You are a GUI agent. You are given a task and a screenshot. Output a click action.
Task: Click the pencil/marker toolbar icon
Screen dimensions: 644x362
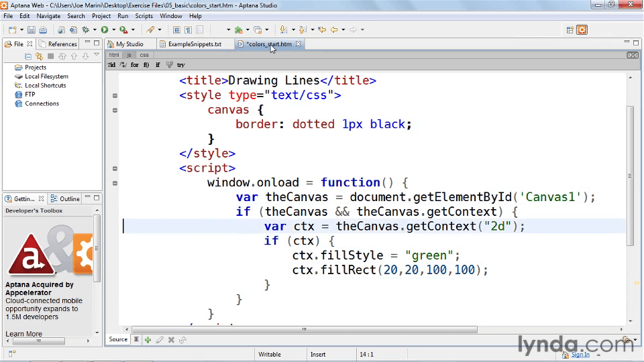click(x=151, y=29)
